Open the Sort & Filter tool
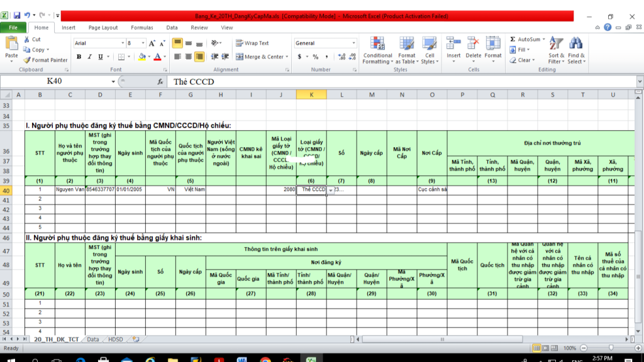The width and height of the screenshot is (644, 362). coord(556,45)
